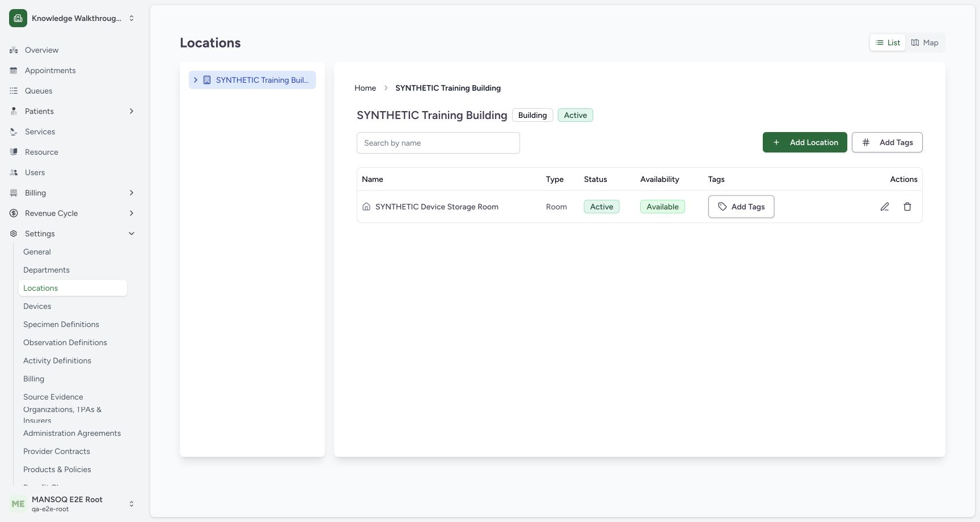Click the Revenue Cycle dollar icon

coord(14,213)
